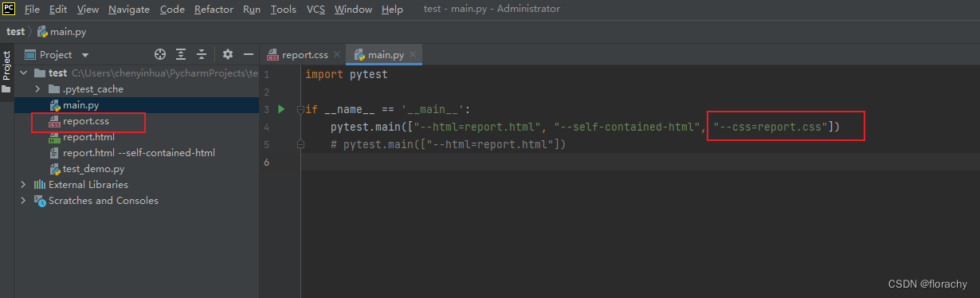Image resolution: width=980 pixels, height=298 pixels.
Task: Switch to the main.py editor tab
Action: point(385,55)
